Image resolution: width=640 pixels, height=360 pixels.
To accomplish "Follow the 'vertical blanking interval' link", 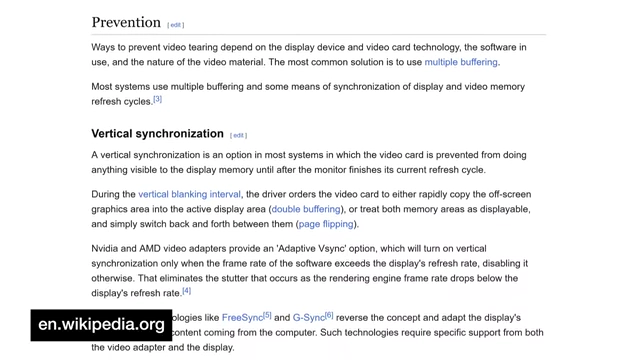I will pos(189,194).
